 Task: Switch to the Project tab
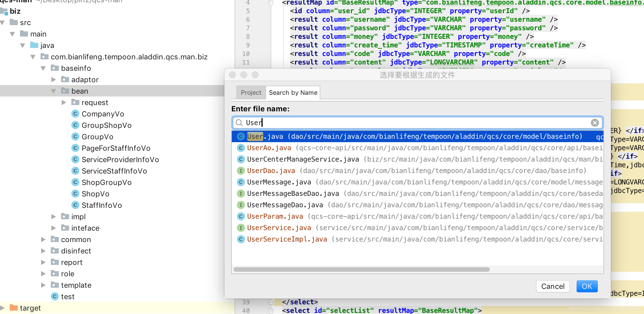click(251, 92)
